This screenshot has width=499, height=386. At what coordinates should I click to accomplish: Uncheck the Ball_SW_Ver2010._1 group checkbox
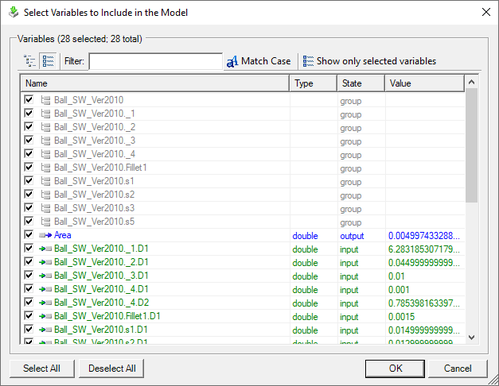pos(29,113)
